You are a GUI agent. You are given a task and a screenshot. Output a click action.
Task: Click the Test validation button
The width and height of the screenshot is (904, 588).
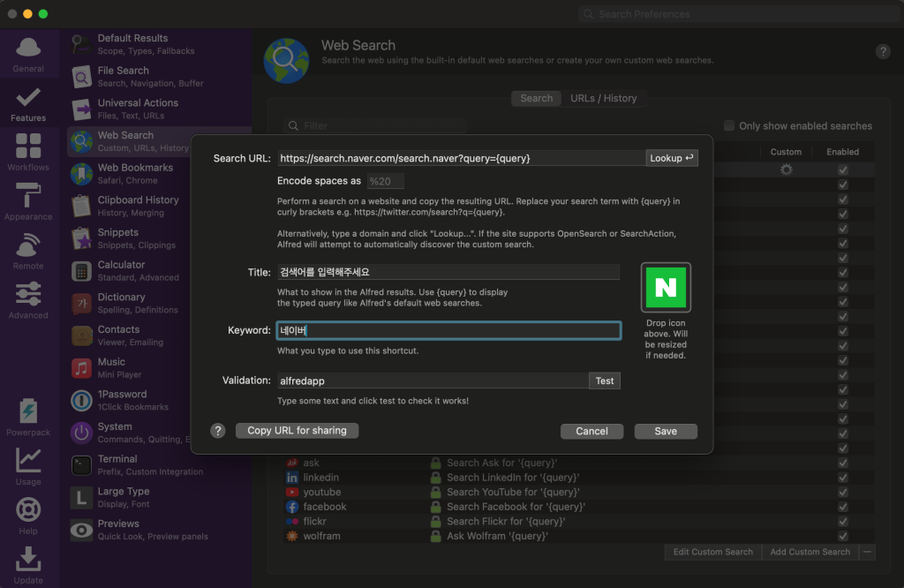[604, 381]
